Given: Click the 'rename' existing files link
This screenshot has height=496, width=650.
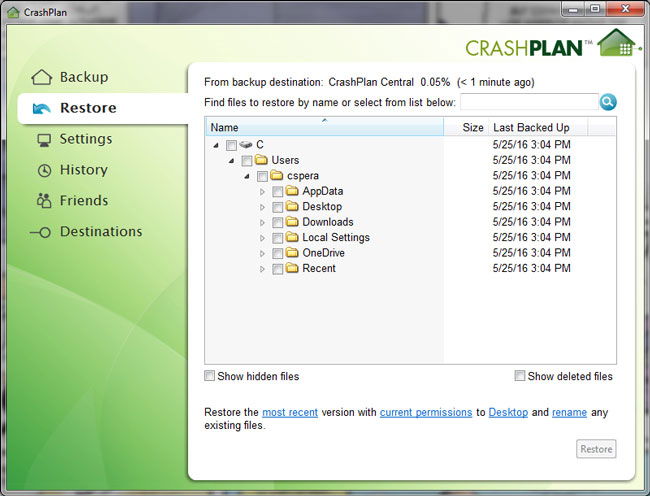Looking at the screenshot, I should (x=569, y=413).
